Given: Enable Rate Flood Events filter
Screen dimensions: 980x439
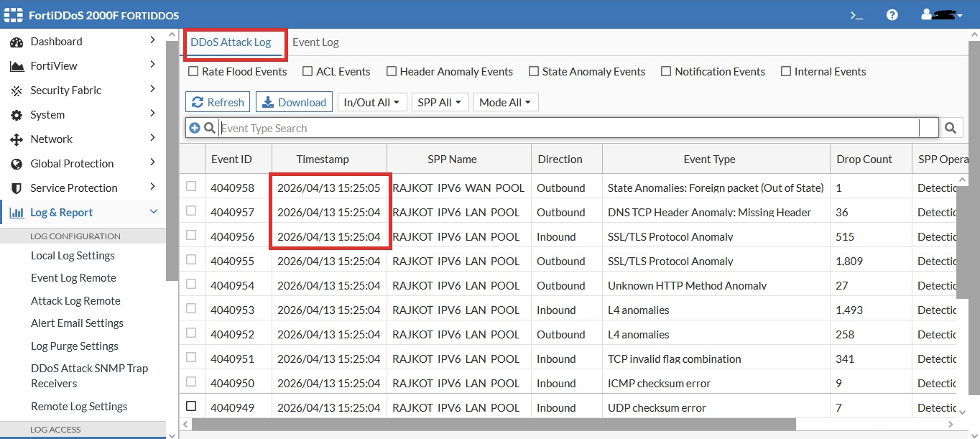Looking at the screenshot, I should [x=193, y=71].
